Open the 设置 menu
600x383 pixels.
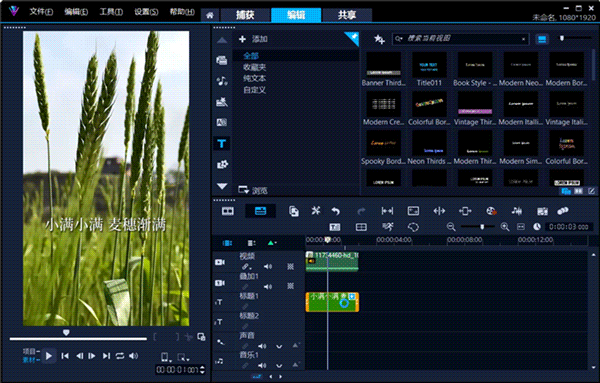(x=146, y=11)
